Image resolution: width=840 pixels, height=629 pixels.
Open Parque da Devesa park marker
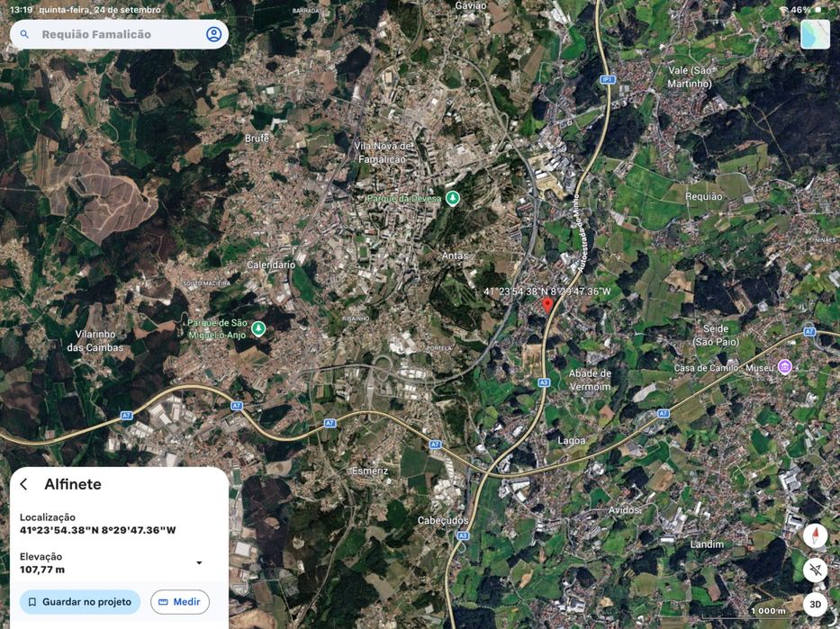pyautogui.click(x=453, y=198)
